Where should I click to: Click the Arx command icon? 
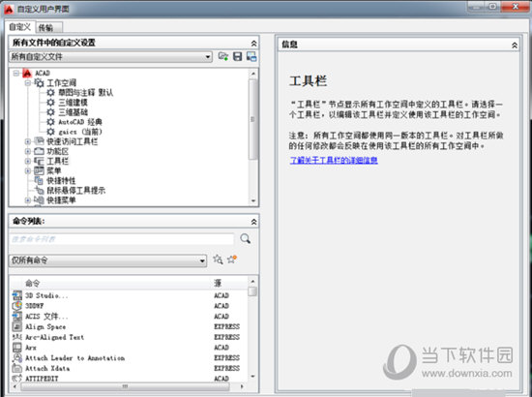[17, 348]
